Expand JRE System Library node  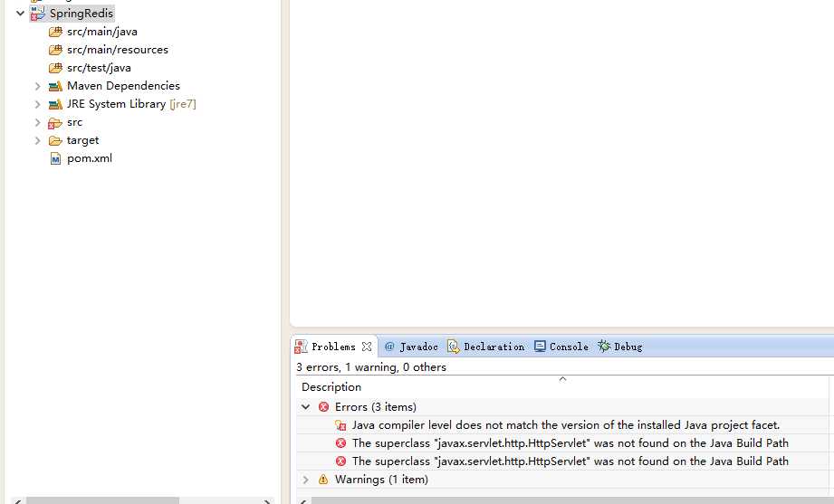pos(37,104)
